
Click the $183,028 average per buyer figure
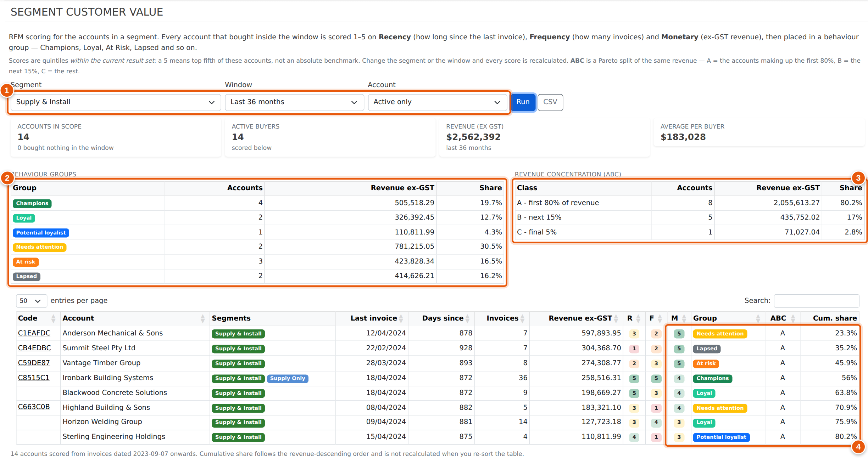(x=683, y=137)
